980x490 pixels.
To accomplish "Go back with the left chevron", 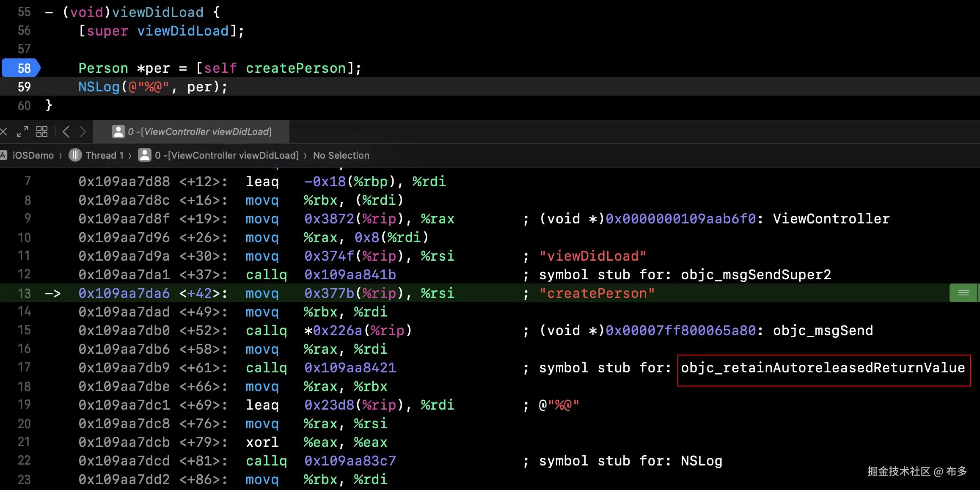I will (x=66, y=132).
